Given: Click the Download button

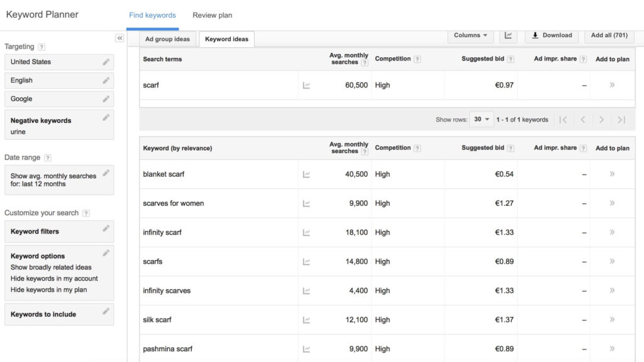Looking at the screenshot, I should 552,35.
